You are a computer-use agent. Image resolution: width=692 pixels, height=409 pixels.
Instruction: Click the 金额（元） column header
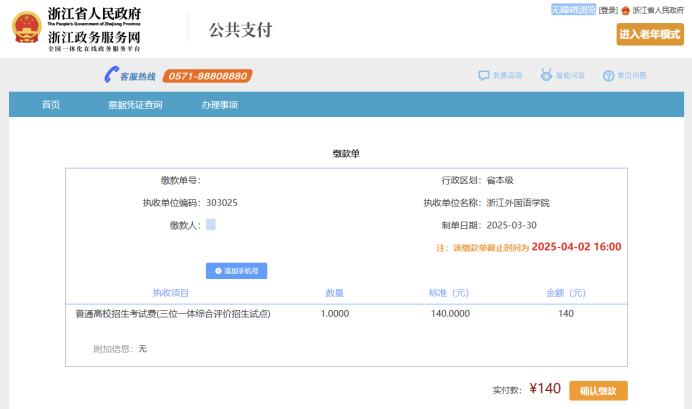click(565, 293)
